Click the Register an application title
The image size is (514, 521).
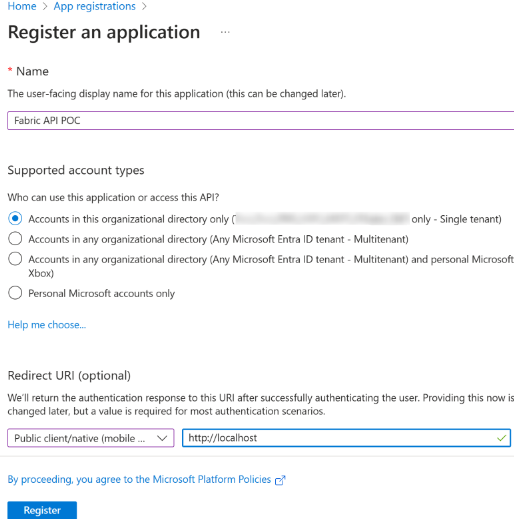pos(104,32)
